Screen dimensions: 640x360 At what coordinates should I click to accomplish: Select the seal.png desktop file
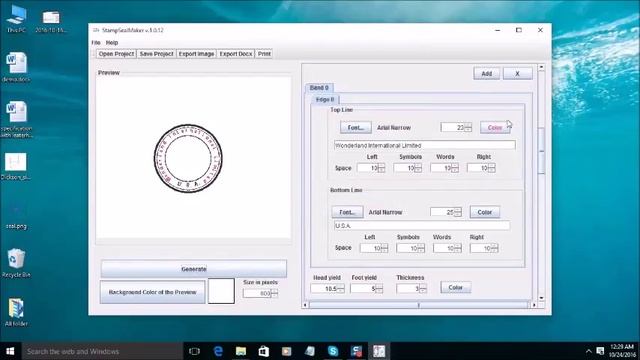(x=16, y=216)
